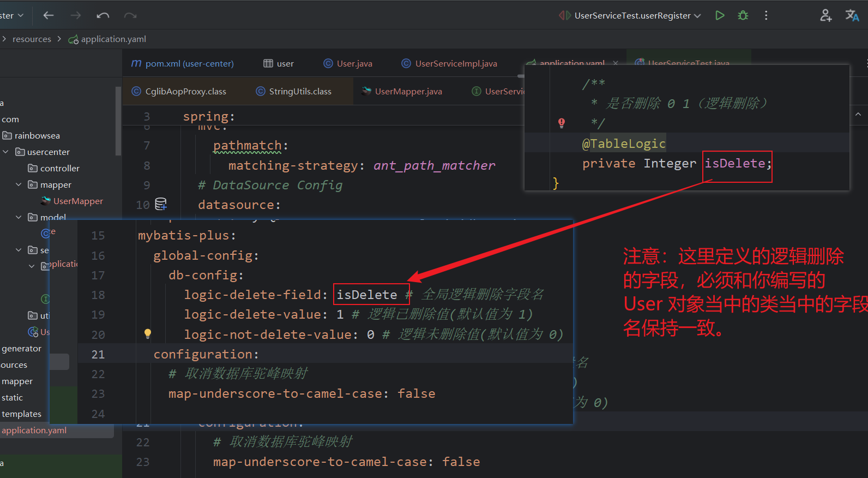Switch to the UserMapper.java tab
This screenshot has height=478, width=868.
tap(402, 91)
